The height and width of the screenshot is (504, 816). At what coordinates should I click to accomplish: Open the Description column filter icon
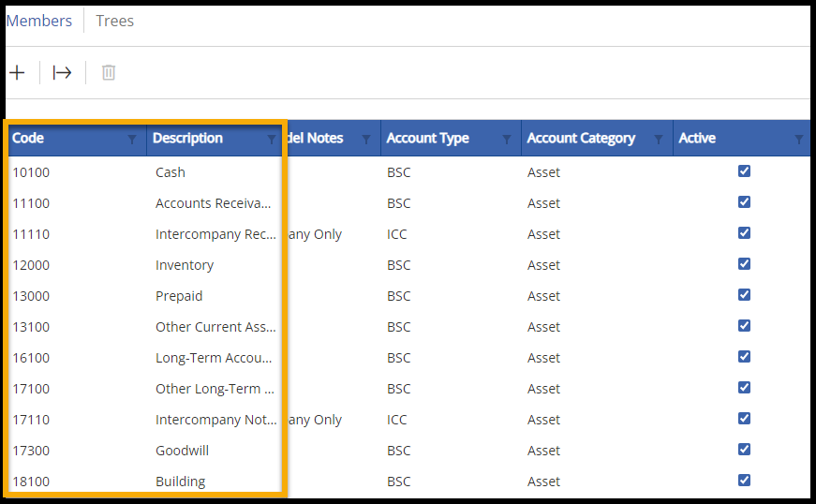[x=272, y=140]
